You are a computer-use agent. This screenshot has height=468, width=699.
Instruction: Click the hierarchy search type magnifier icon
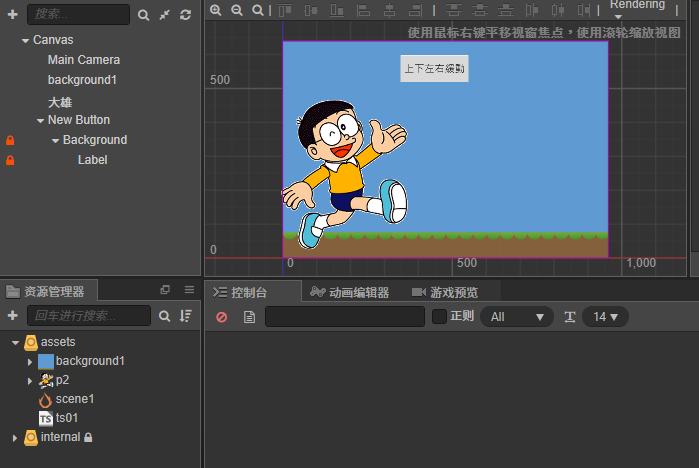pos(143,15)
